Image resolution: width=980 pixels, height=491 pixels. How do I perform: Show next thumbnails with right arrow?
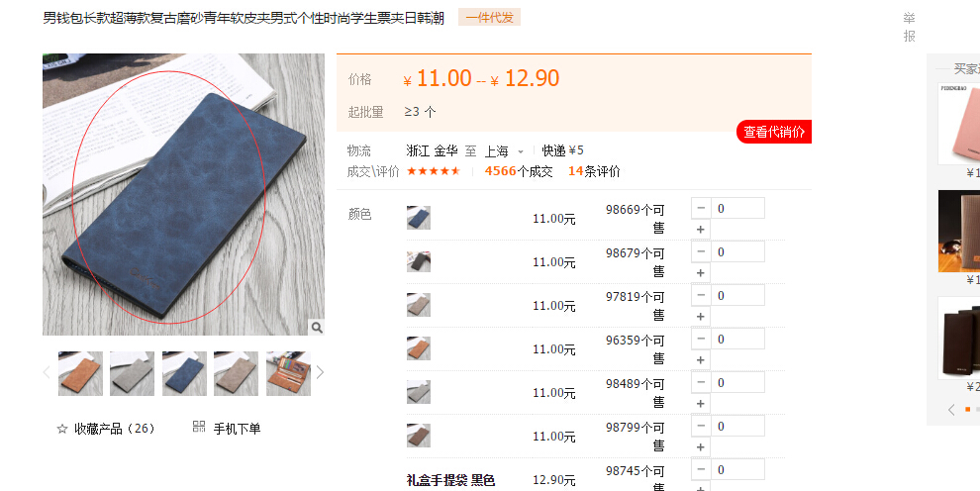click(320, 373)
